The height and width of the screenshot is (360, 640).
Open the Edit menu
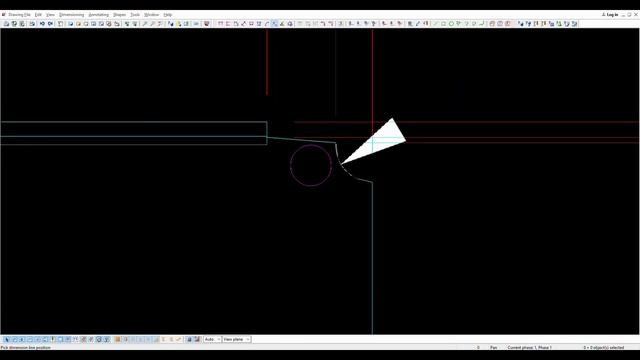(38, 15)
